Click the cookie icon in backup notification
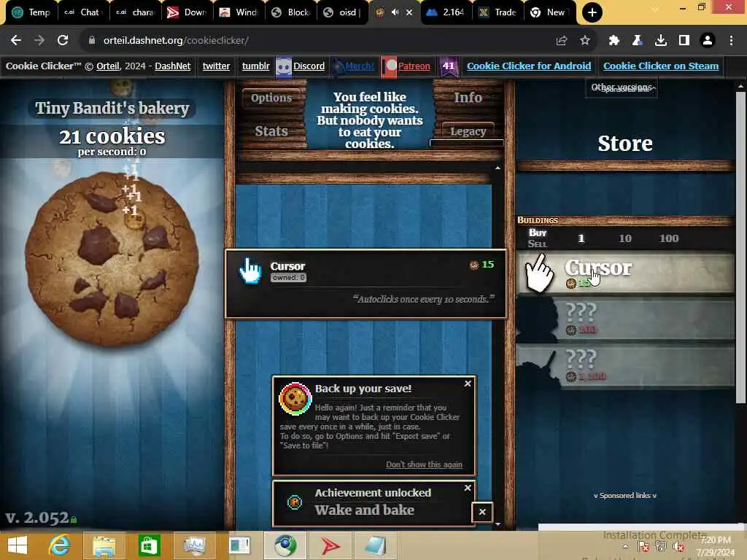The image size is (747, 560). click(295, 399)
